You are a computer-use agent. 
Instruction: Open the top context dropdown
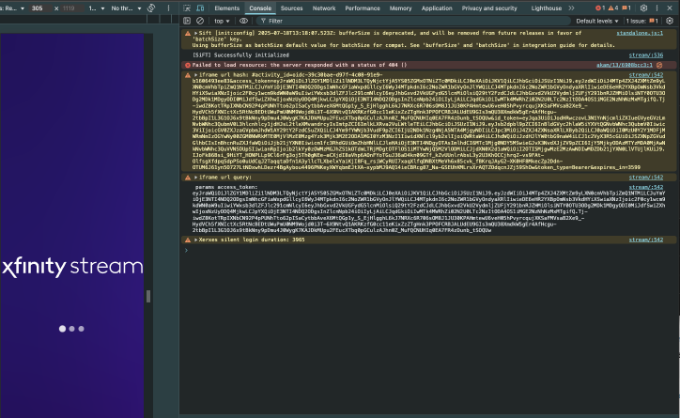pos(222,21)
